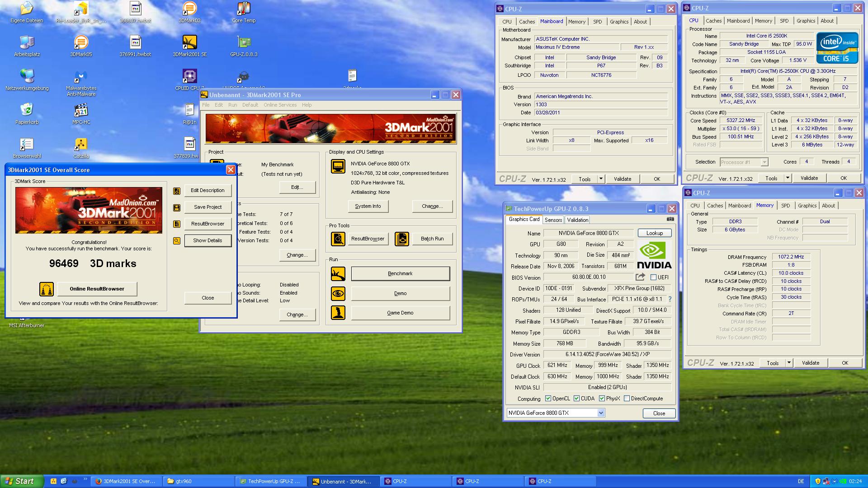Open the File menu in 3DMark2001
The height and width of the screenshot is (488, 868).
point(206,105)
